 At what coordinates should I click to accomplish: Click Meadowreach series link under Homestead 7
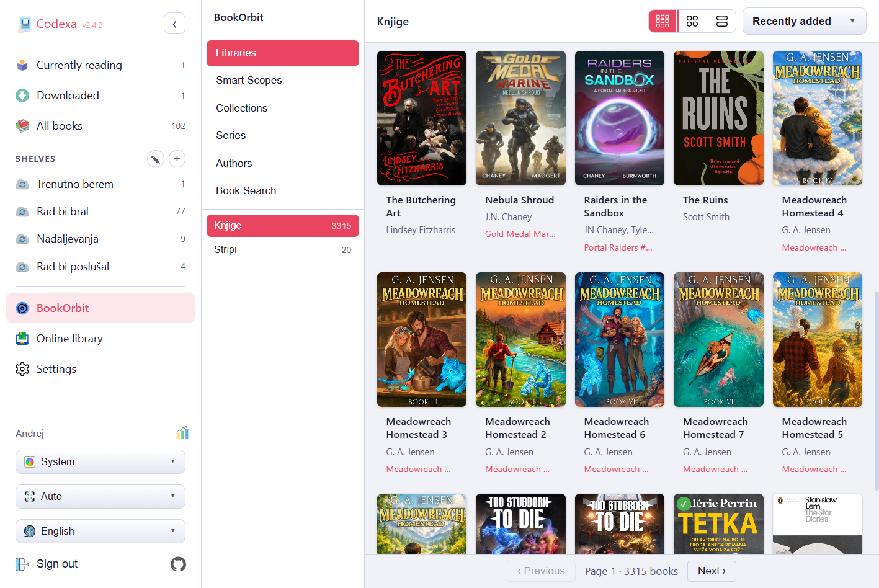click(x=715, y=469)
